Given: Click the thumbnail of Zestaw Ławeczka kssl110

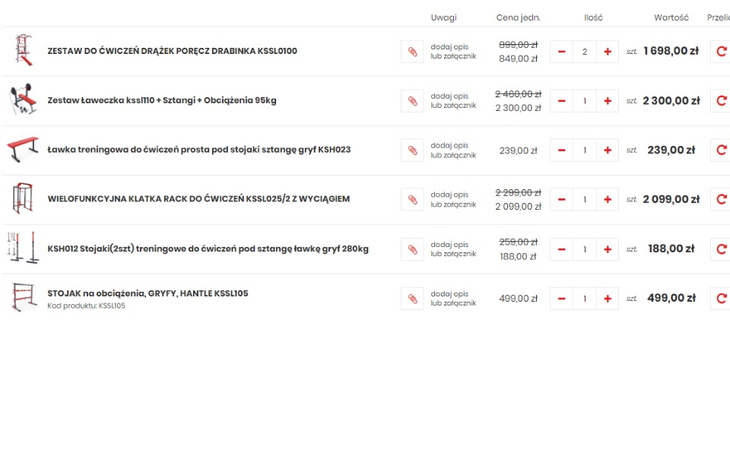Looking at the screenshot, I should pyautogui.click(x=23, y=100).
